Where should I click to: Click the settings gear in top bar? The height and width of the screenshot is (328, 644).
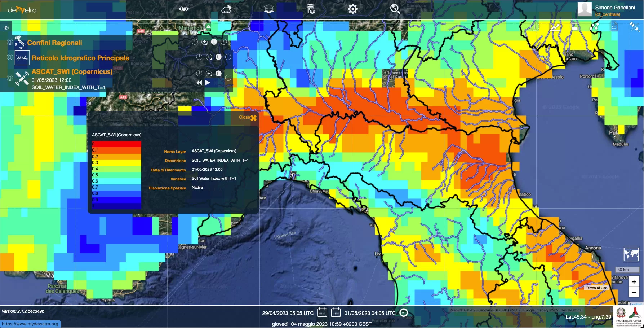[x=352, y=9]
